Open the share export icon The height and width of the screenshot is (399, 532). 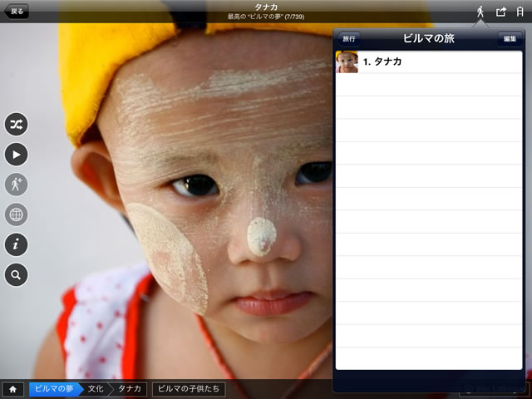pos(500,12)
